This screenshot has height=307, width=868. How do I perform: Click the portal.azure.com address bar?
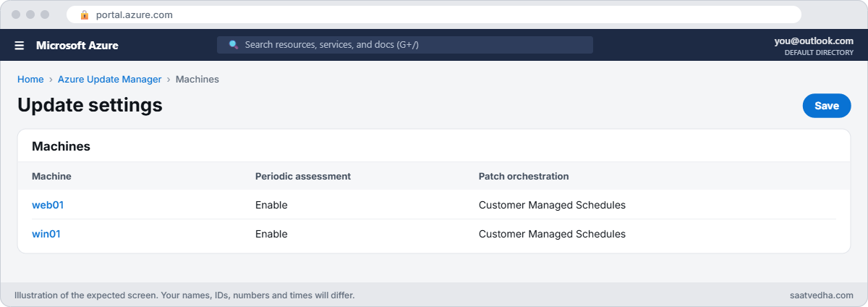point(434,14)
